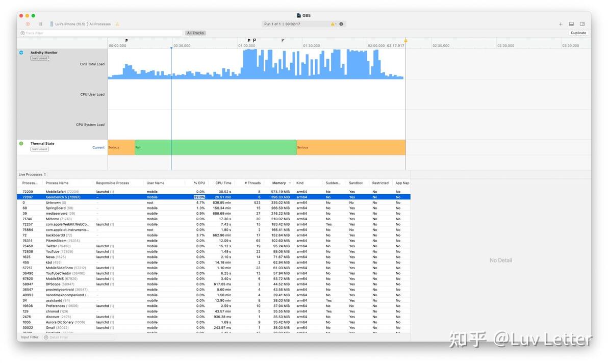Viewport: 608px width, 364px height.
Task: Click the first flag near 00:00:000
Action: 126,40
